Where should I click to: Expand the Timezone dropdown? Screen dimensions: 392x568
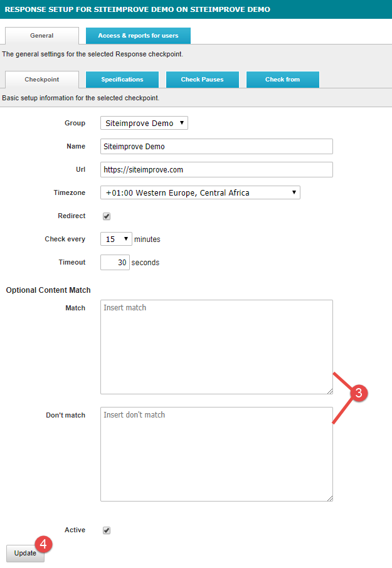coord(200,192)
